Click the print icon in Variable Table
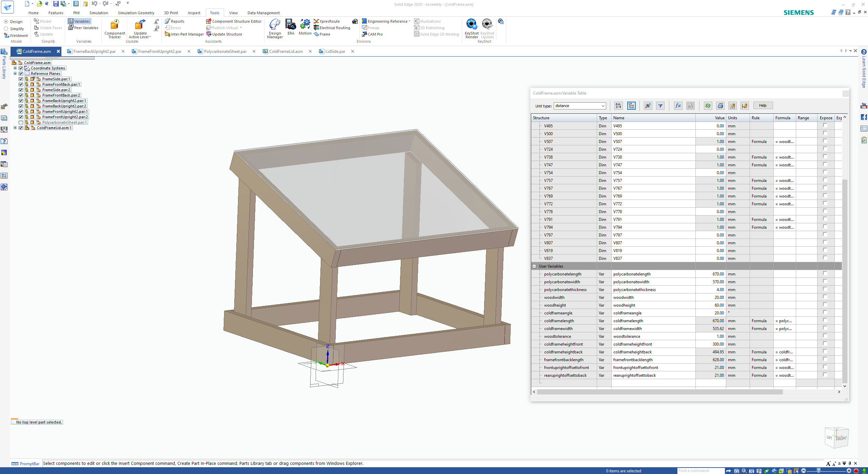The width and height of the screenshot is (868, 474). (720, 106)
